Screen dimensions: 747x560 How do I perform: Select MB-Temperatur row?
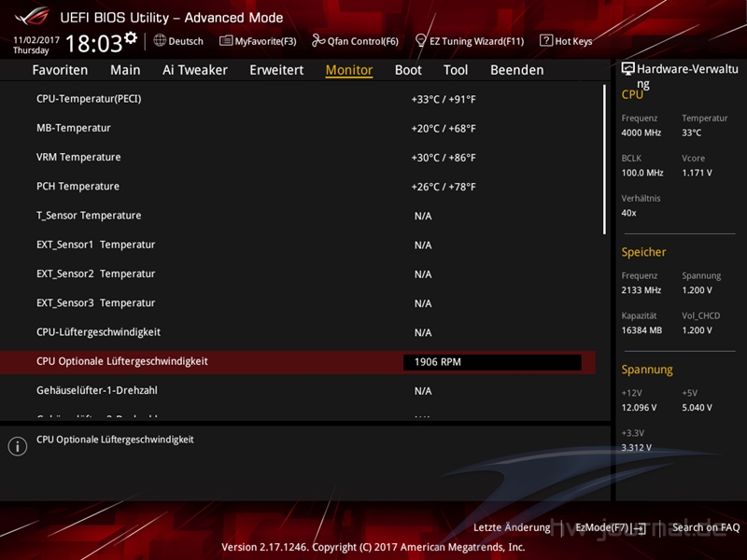pyautogui.click(x=298, y=128)
